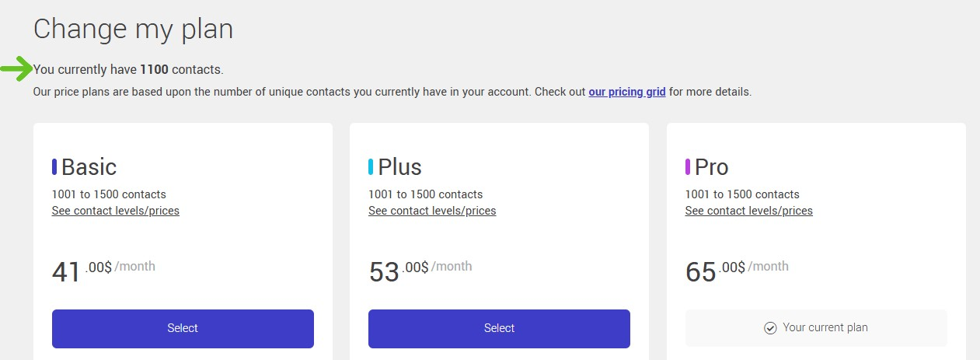Viewport: 980px width, 360px height.
Task: Click the Plus plan title
Action: click(x=399, y=167)
